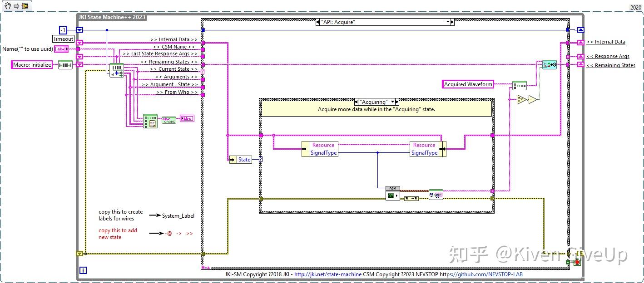Click the Macro: Initialize string constant
Image resolution: width=644 pixels, height=283 pixels.
click(x=32, y=65)
